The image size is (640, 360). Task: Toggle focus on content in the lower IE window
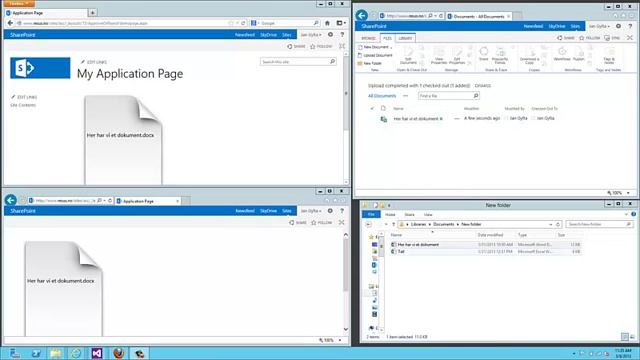[342, 223]
